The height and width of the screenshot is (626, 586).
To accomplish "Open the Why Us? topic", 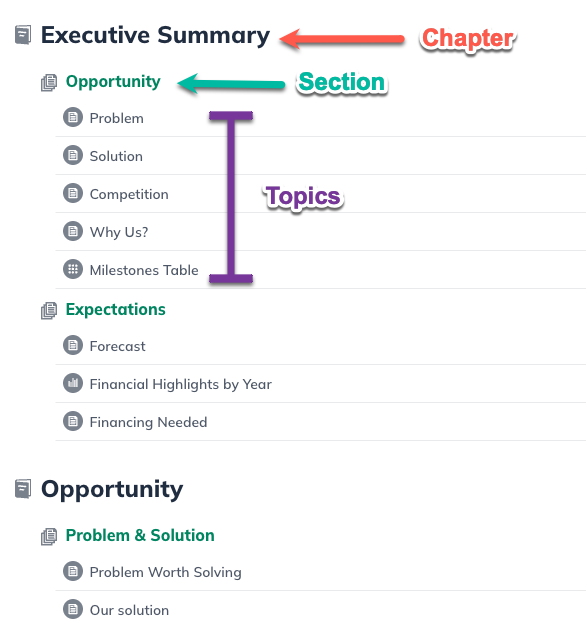I will pos(119,232).
